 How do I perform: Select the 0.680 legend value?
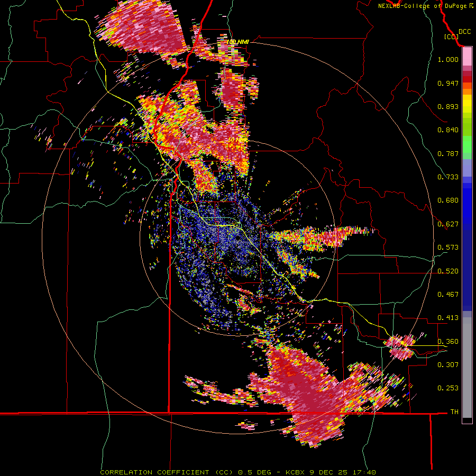[448, 200]
